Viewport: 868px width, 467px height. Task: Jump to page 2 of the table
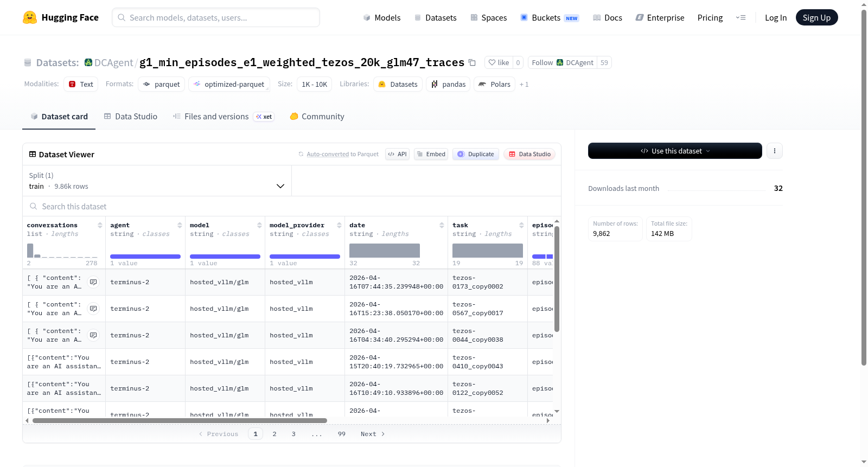coord(275,434)
